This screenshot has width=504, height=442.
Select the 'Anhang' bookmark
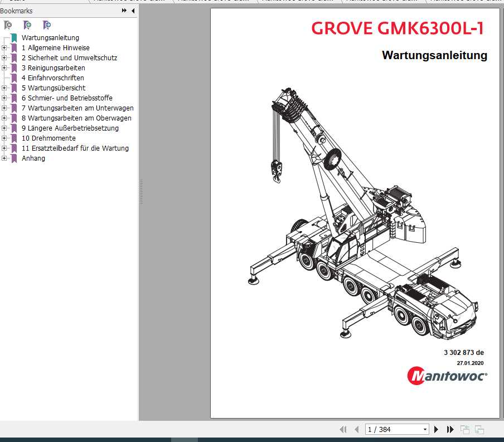tap(33, 158)
